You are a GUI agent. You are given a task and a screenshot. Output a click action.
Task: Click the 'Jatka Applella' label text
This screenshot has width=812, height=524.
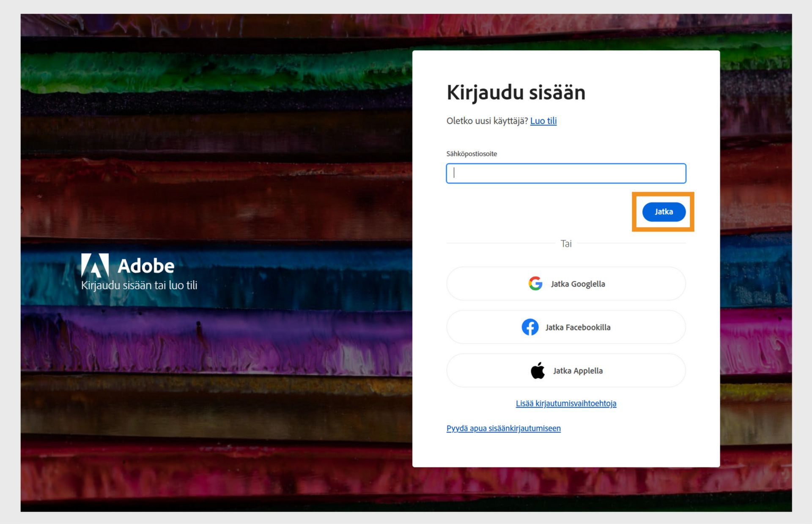pyautogui.click(x=578, y=371)
